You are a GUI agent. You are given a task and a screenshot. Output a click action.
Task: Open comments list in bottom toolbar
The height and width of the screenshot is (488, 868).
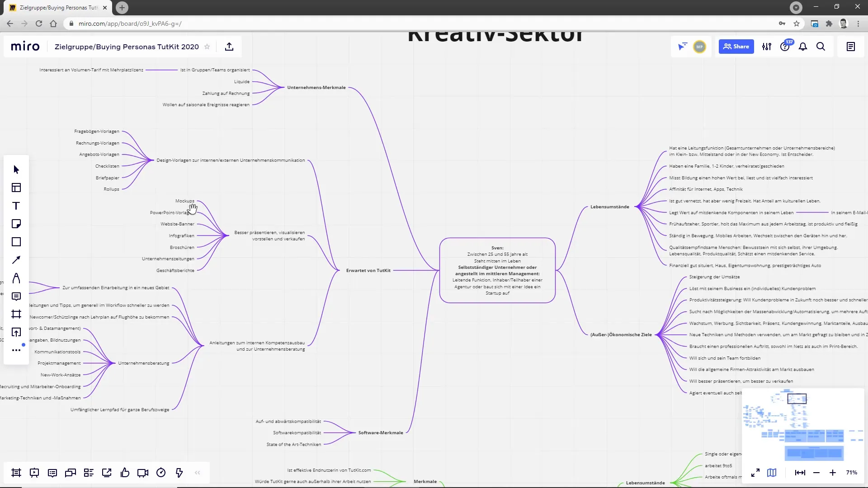tap(52, 473)
